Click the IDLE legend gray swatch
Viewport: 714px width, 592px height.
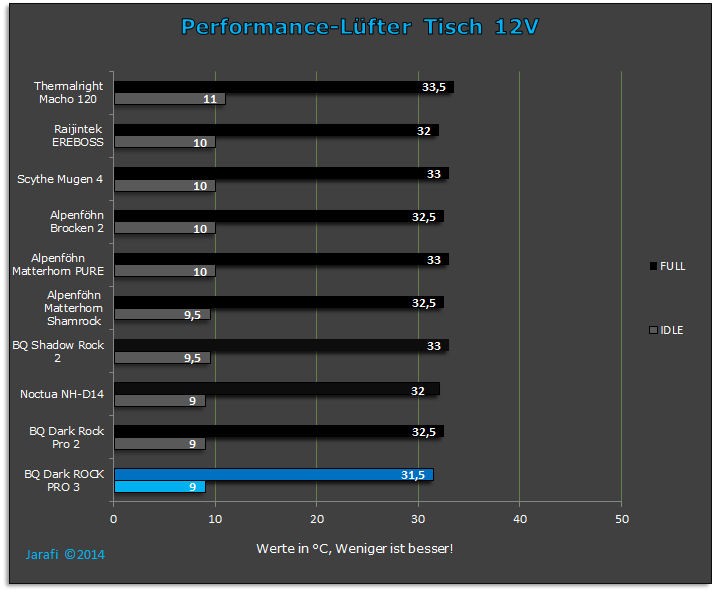pos(653,330)
